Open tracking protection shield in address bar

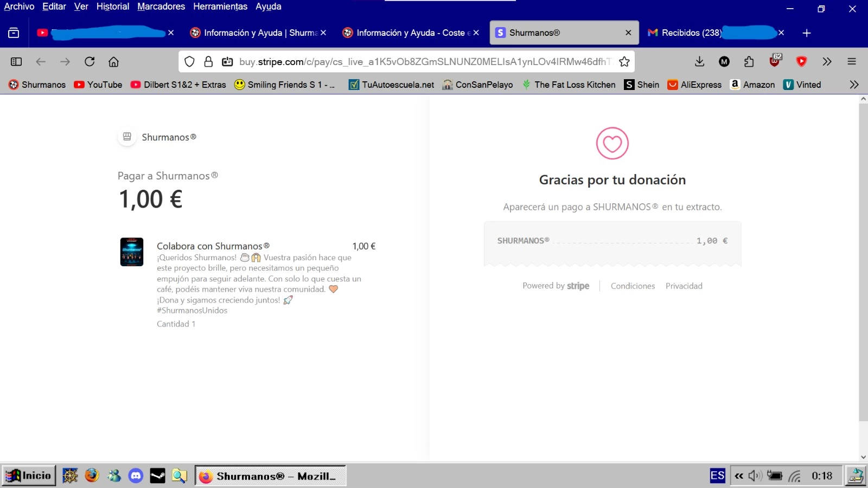click(189, 62)
